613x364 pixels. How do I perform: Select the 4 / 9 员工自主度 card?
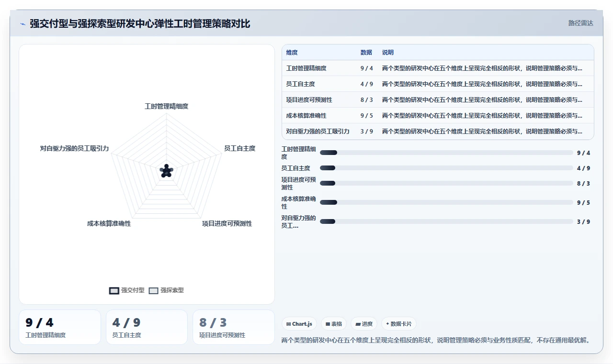[147, 327]
